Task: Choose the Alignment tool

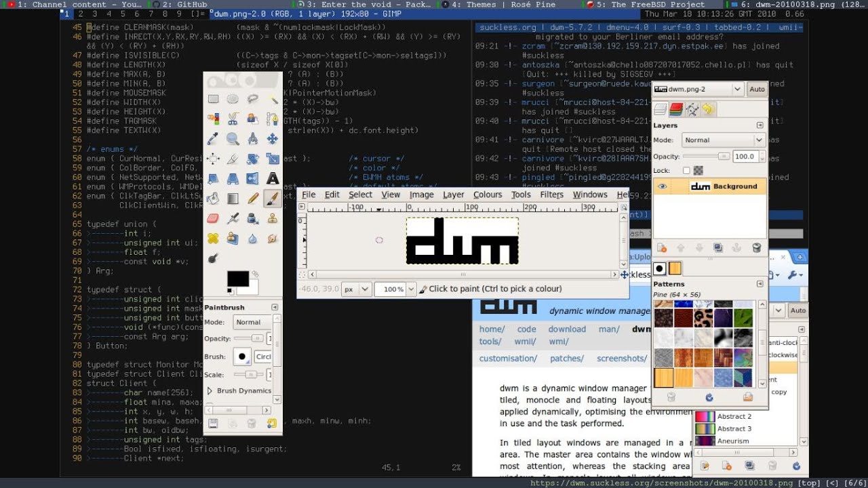Action: (213, 159)
